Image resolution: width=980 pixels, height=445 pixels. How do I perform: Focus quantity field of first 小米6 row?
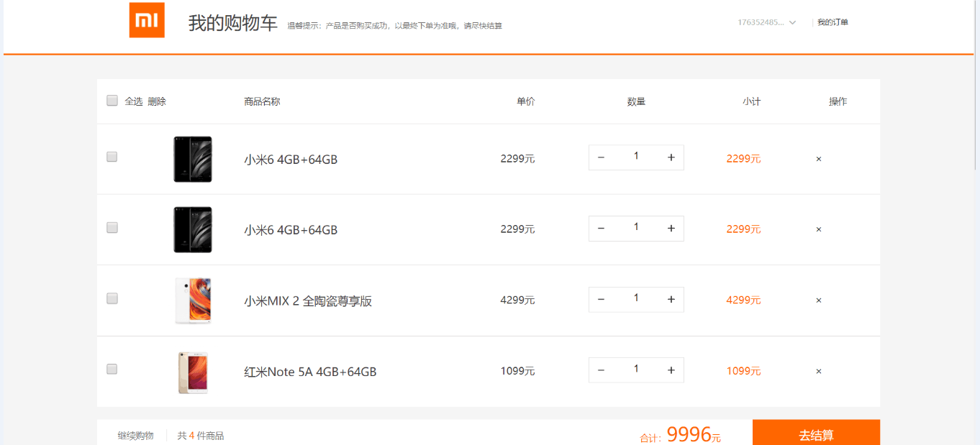pyautogui.click(x=636, y=157)
